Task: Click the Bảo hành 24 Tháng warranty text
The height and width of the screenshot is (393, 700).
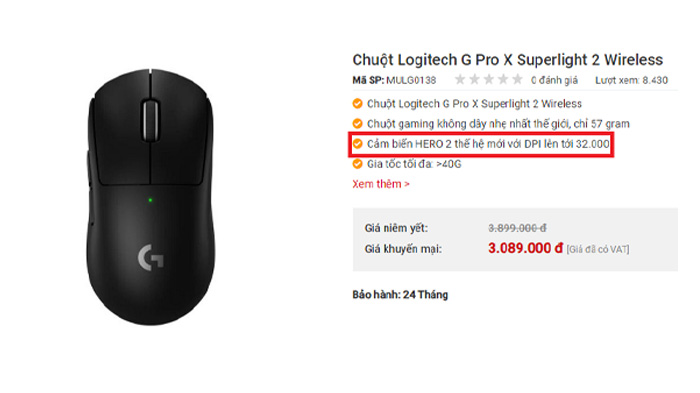Action: click(400, 295)
